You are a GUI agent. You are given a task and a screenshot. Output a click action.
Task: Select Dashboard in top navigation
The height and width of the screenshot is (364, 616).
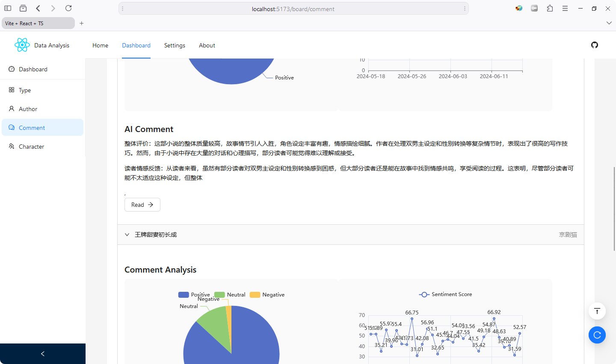[x=136, y=45]
